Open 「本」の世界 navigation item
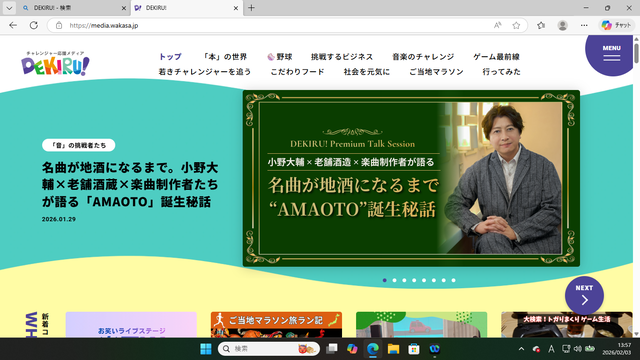Viewport: 640px width, 360px height. pyautogui.click(x=225, y=57)
